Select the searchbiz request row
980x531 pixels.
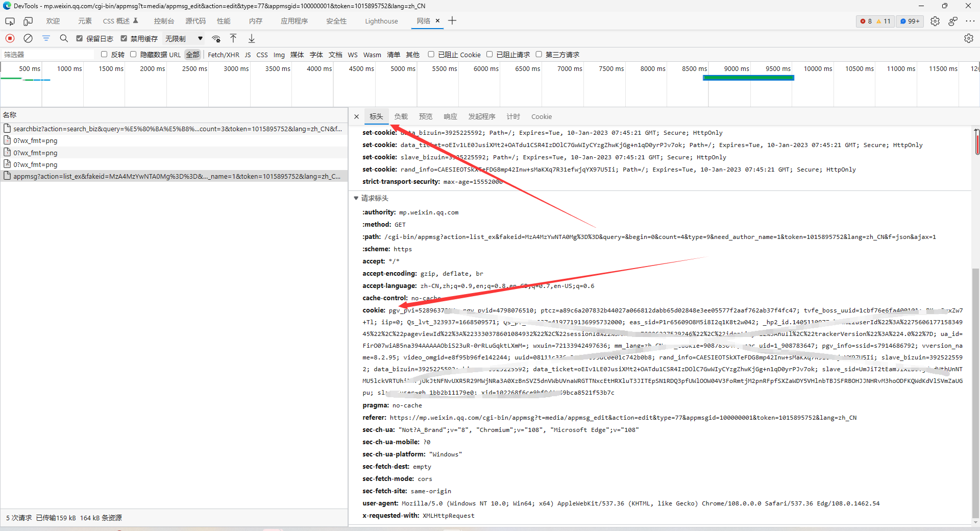pyautogui.click(x=174, y=129)
